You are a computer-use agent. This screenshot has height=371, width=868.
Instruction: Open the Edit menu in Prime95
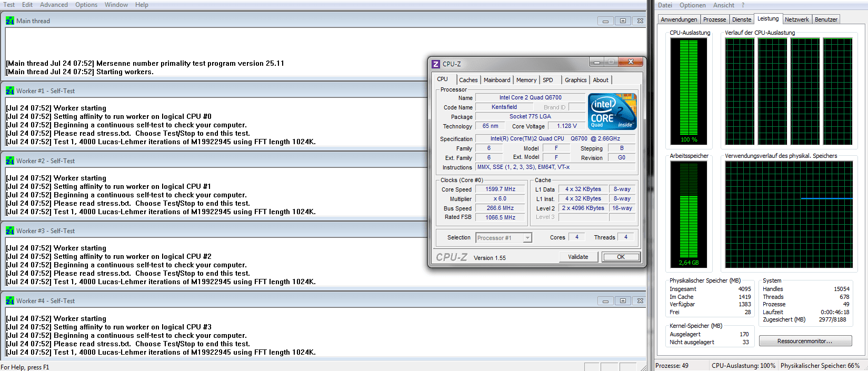click(27, 5)
